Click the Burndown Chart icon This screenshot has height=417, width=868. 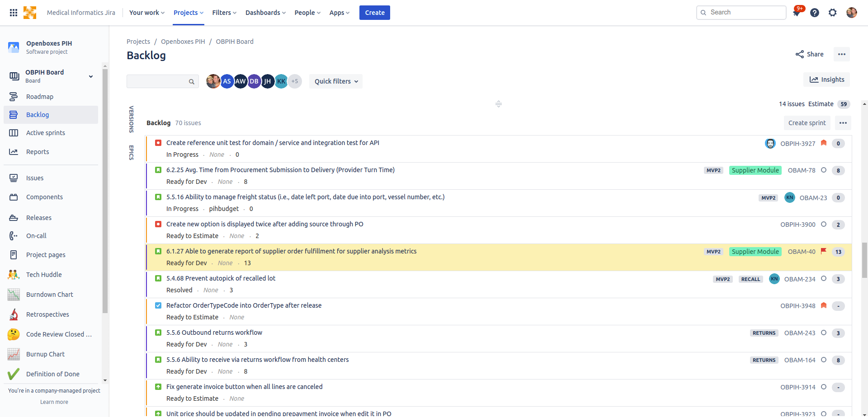[14, 295]
